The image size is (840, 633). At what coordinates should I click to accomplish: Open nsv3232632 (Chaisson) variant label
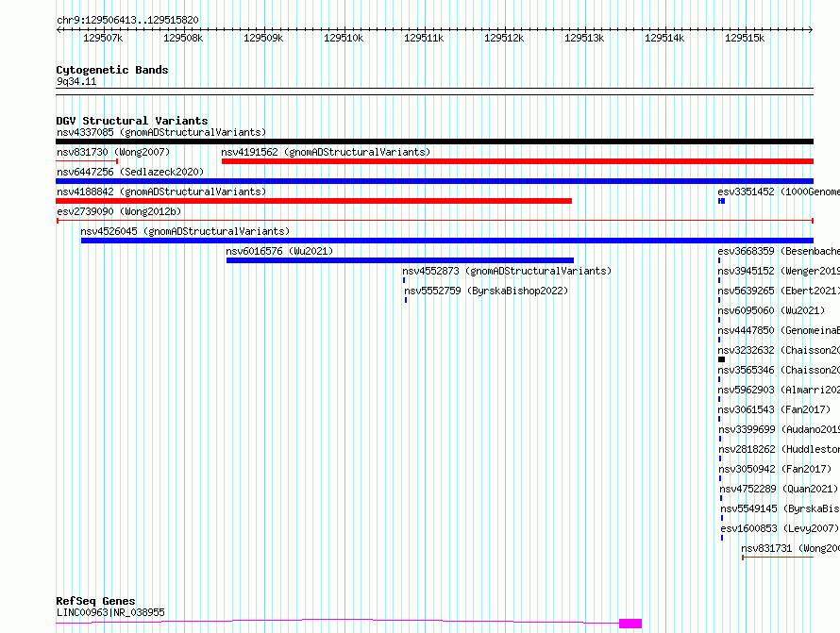(779, 350)
